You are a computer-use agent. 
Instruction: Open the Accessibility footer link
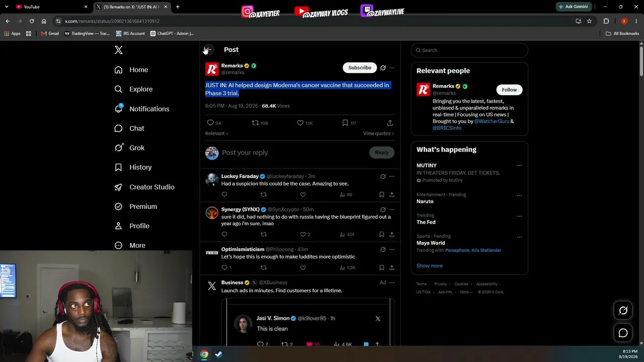pyautogui.click(x=487, y=284)
